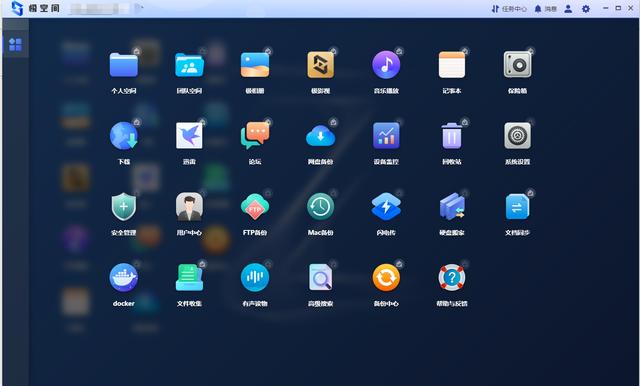
Task: Launch the 迅雷 Thunder bird app
Action: pos(189,135)
